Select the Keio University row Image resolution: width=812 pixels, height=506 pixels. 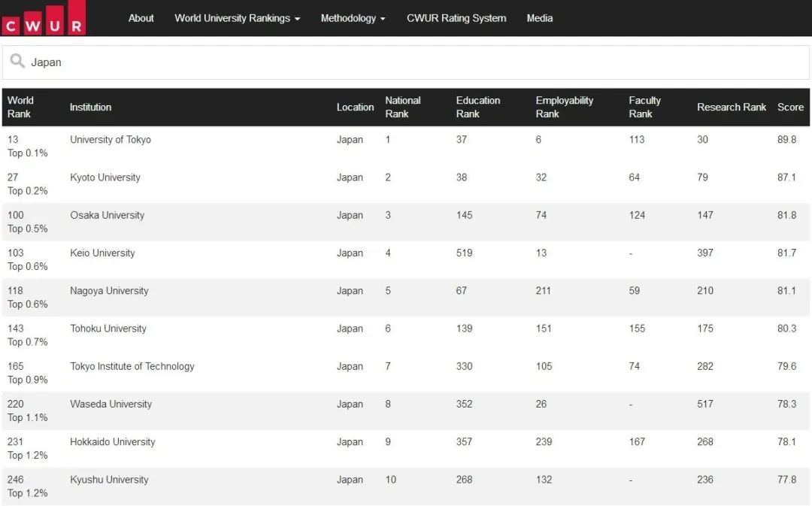102,253
